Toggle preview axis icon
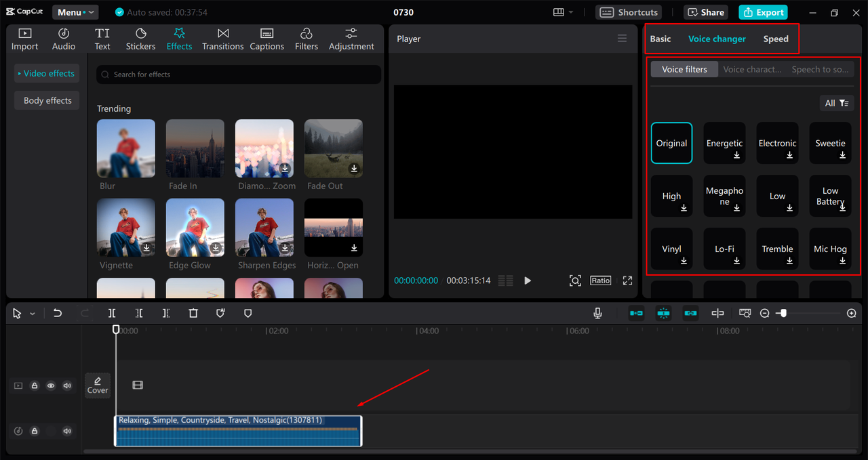 [x=717, y=313]
